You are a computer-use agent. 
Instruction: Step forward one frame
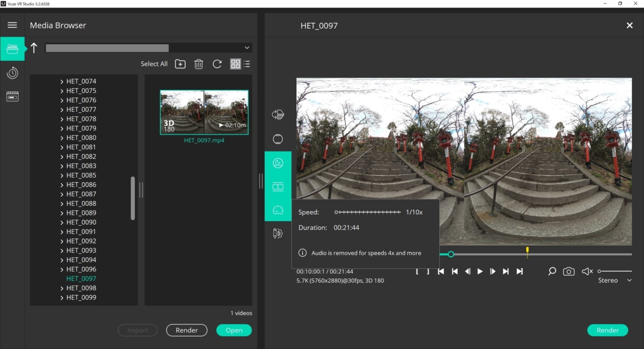[x=493, y=271]
